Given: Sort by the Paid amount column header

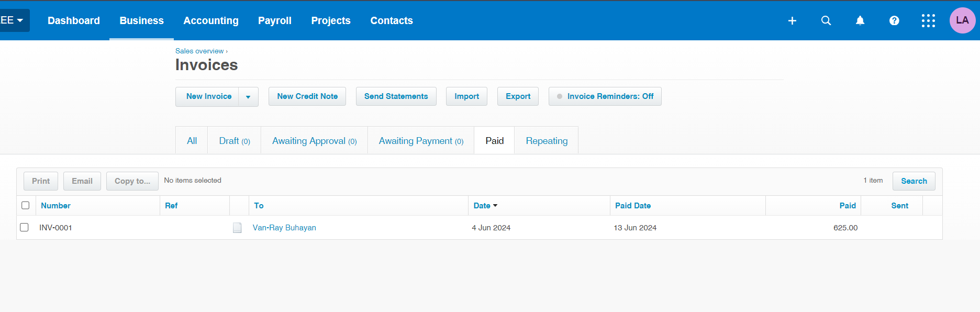Looking at the screenshot, I should click(848, 206).
